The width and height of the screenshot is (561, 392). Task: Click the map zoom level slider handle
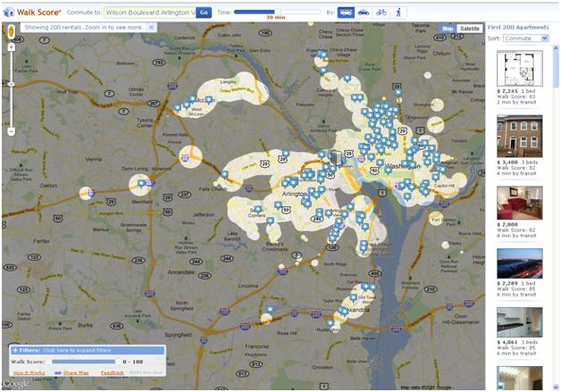(x=12, y=84)
